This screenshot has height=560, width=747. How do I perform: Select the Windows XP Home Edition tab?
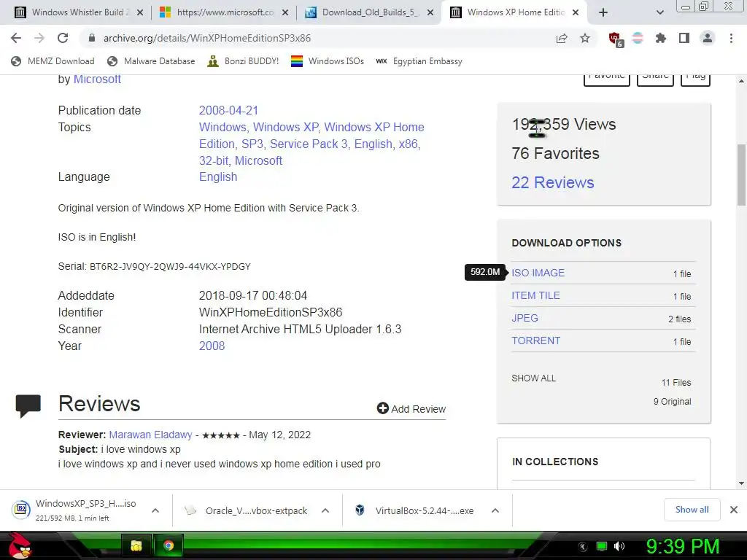(x=516, y=12)
